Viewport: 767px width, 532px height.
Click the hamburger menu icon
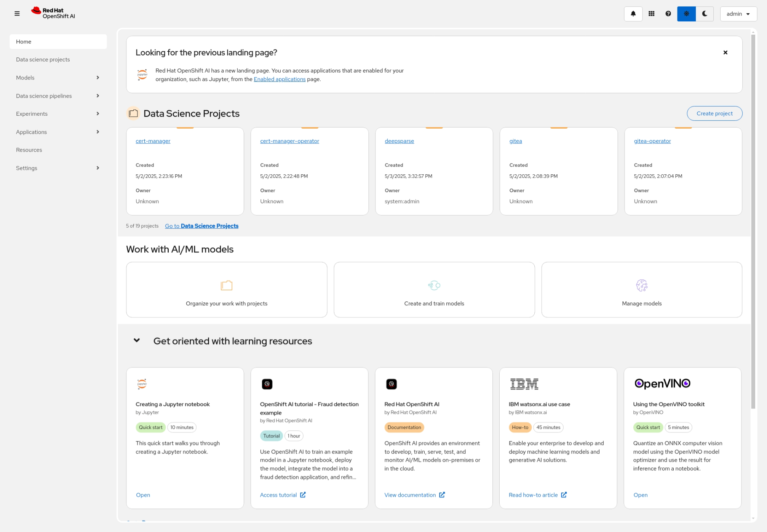pos(17,14)
